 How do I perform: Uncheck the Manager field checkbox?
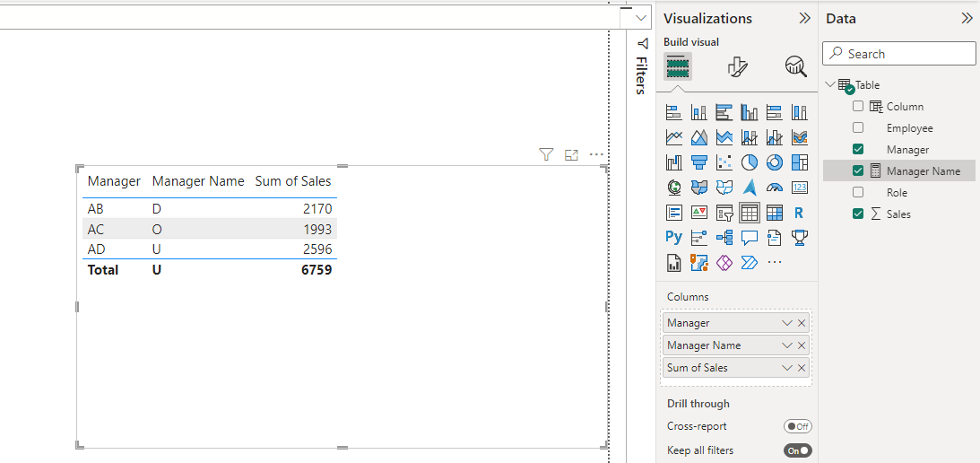[x=858, y=150]
